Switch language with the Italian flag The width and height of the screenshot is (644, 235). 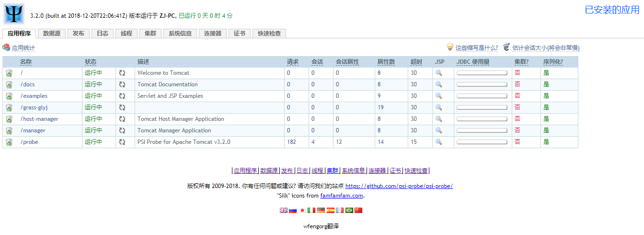(311, 210)
